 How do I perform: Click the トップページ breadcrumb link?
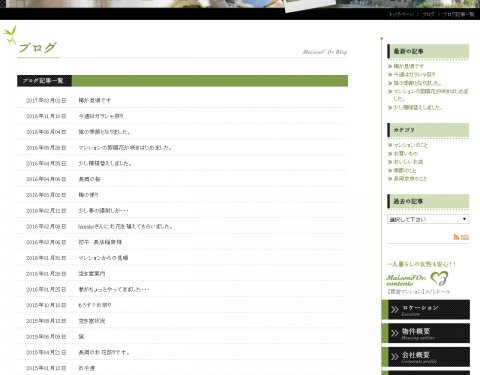pyautogui.click(x=401, y=14)
